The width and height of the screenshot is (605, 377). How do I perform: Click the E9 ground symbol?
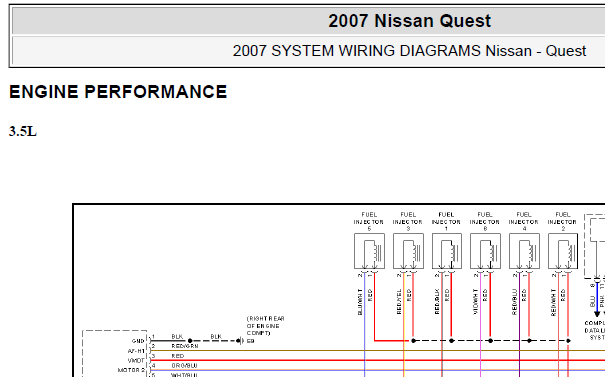pyautogui.click(x=241, y=341)
